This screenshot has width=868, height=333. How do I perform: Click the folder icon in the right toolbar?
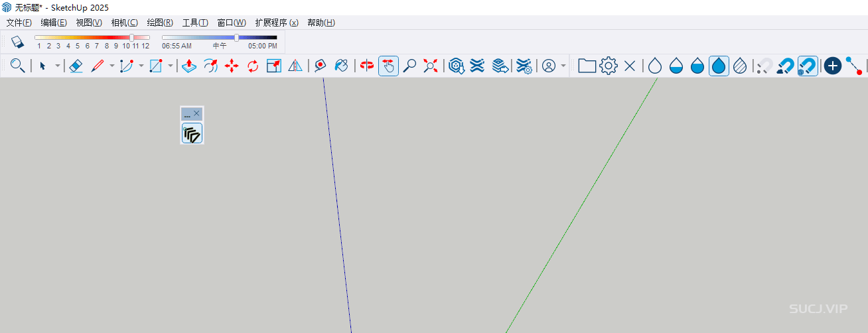coord(587,66)
